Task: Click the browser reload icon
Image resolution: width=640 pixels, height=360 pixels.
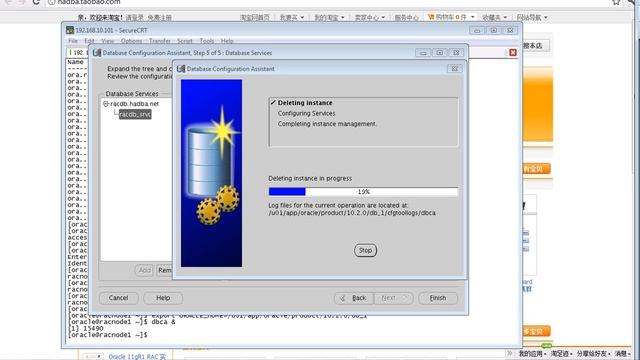Action: (x=36, y=2)
